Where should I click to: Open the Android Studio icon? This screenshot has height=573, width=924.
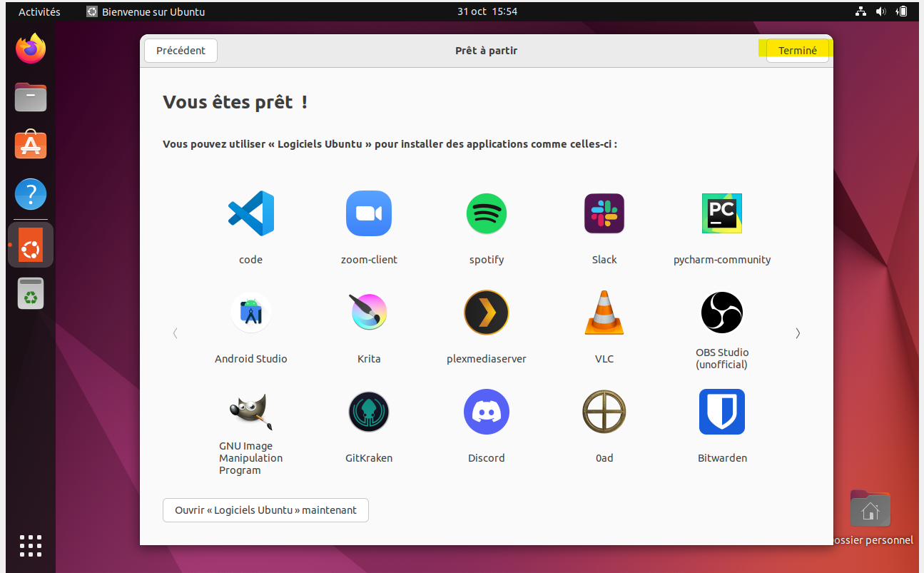click(250, 313)
